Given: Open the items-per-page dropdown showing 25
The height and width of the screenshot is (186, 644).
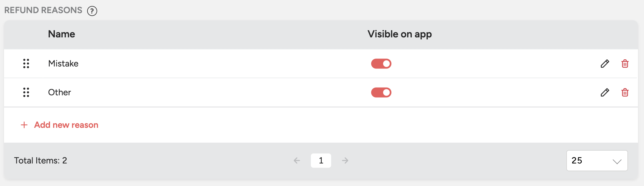Looking at the screenshot, I should 597,161.
